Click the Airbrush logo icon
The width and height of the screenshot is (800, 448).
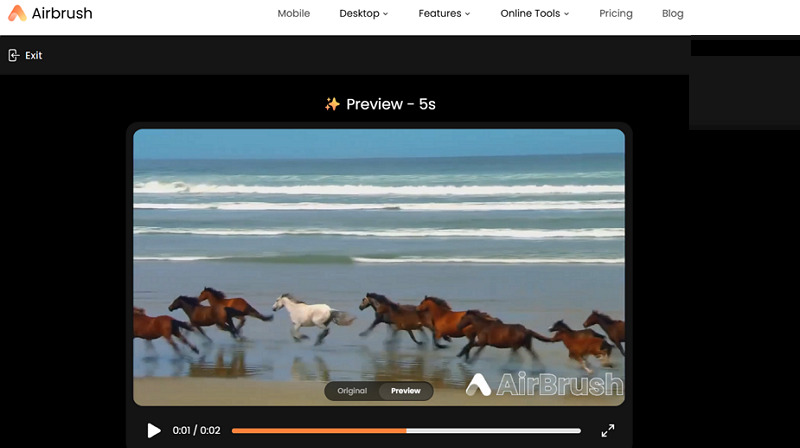click(17, 13)
